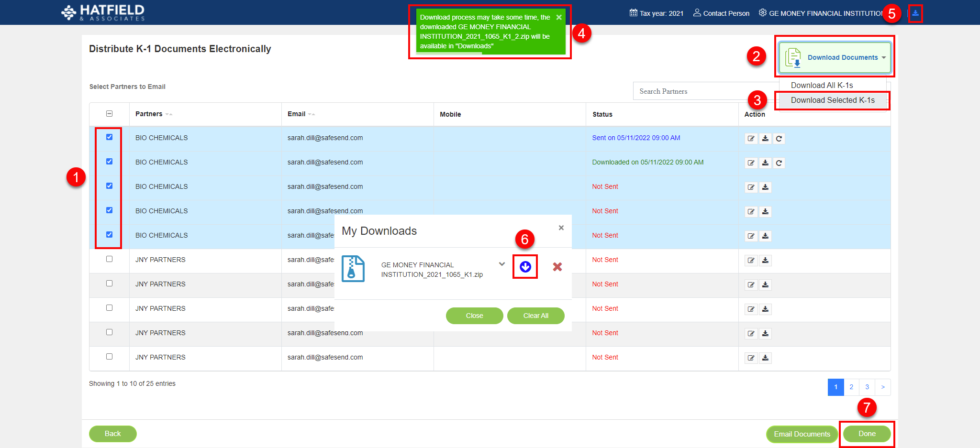The image size is (980, 448).
Task: Click the download icon in the Downloaded status row
Action: 765,163
